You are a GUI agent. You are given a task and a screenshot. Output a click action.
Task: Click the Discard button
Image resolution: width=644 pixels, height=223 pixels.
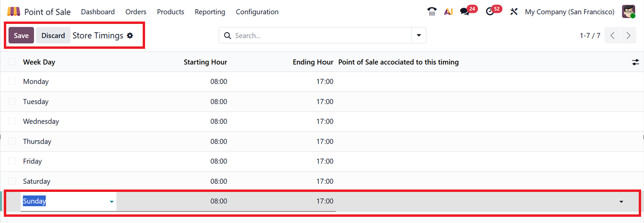[x=53, y=35]
